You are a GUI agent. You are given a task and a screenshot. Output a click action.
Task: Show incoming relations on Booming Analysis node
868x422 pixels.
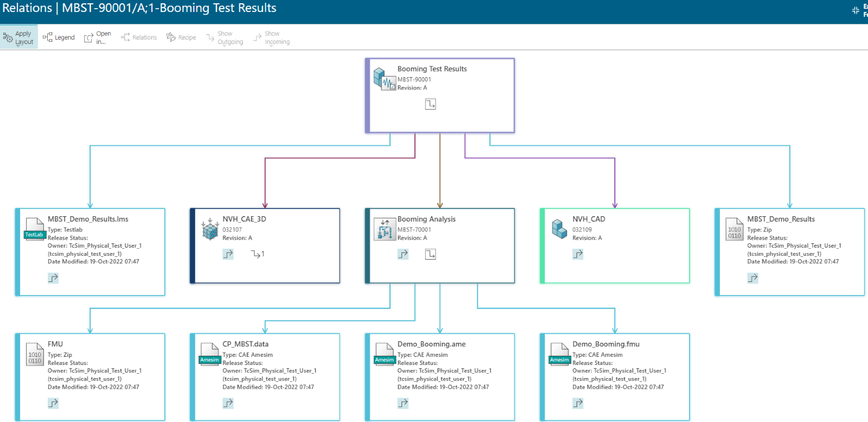click(403, 254)
